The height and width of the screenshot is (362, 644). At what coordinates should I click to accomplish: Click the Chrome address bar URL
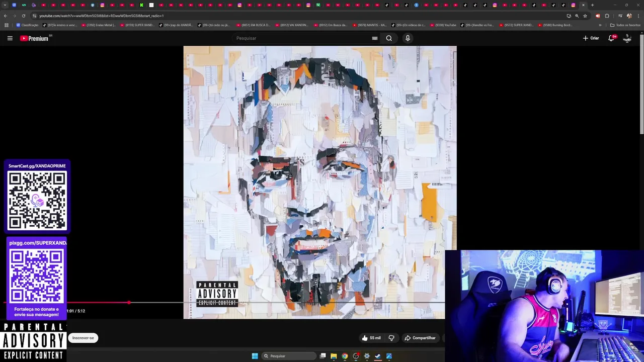coord(101,16)
